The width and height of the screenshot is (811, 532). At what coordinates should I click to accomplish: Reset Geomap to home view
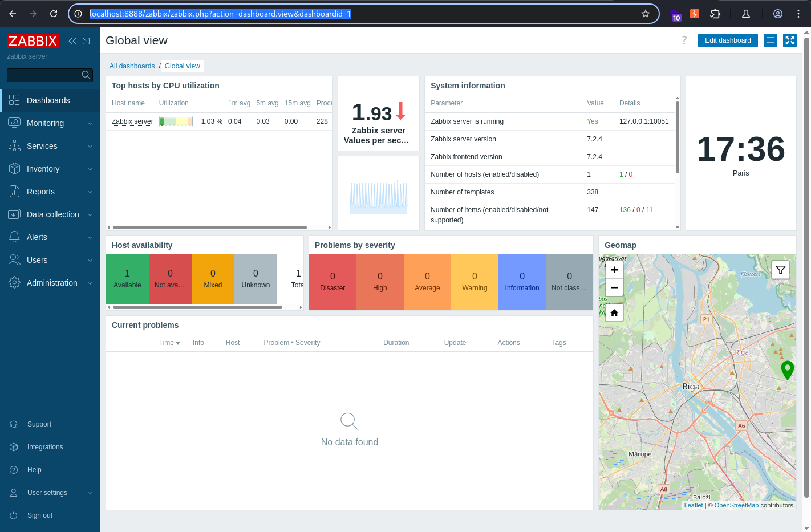[x=614, y=312]
